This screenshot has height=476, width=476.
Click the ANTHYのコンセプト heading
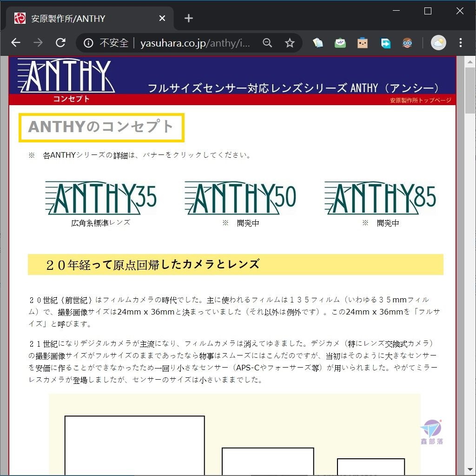[101, 127]
